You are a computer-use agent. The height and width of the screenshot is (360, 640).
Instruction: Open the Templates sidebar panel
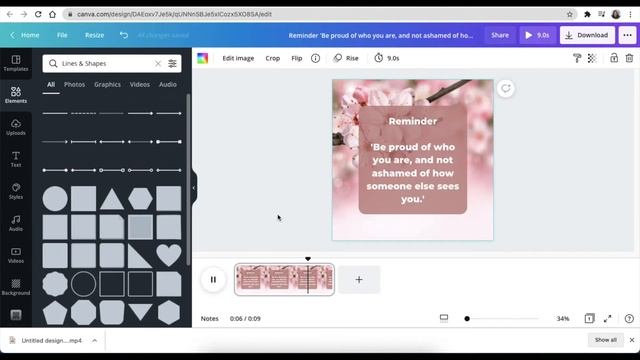pyautogui.click(x=16, y=63)
